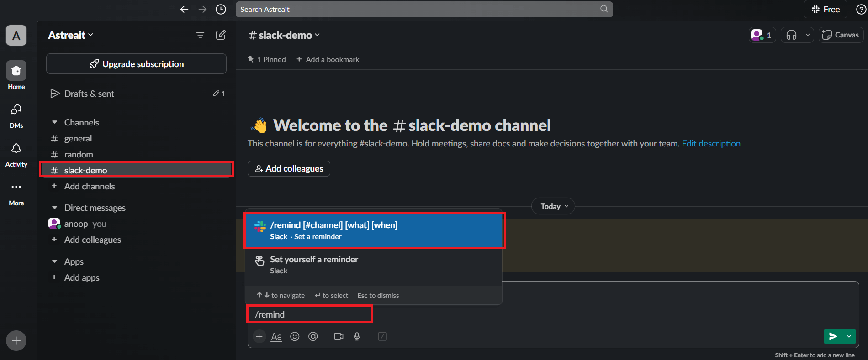Open the slash shortcuts icon

382,336
